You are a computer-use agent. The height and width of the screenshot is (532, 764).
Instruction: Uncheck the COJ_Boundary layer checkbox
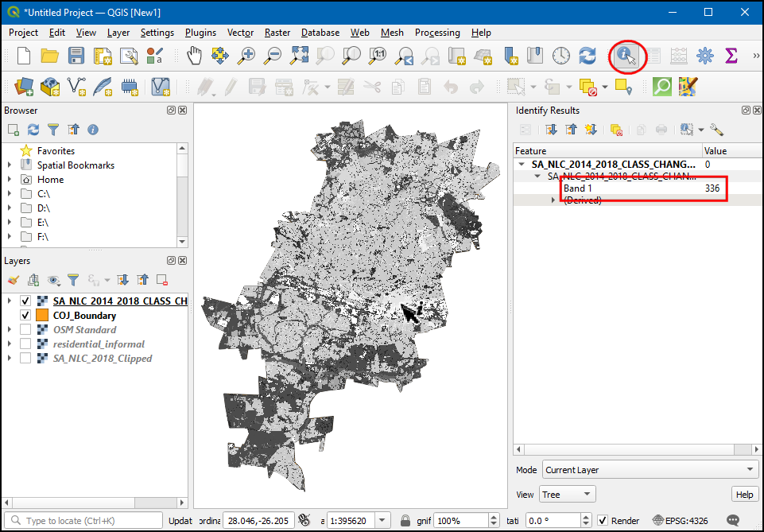[25, 316]
